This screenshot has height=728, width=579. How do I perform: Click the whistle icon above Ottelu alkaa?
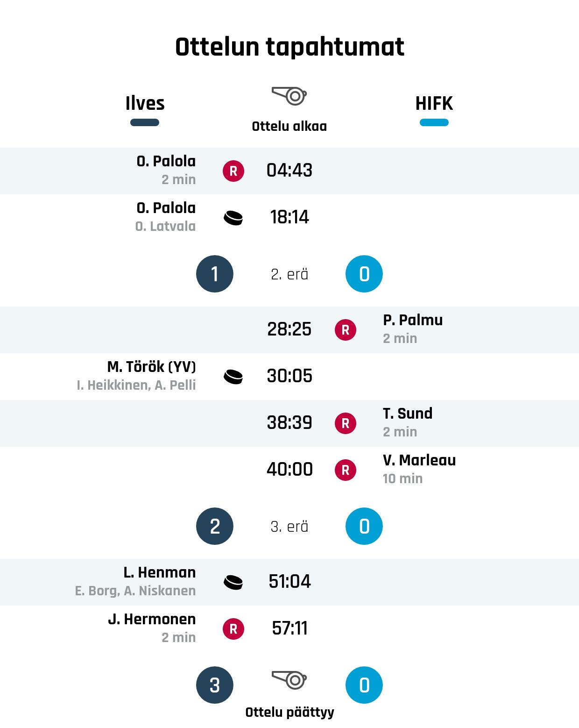click(x=289, y=96)
